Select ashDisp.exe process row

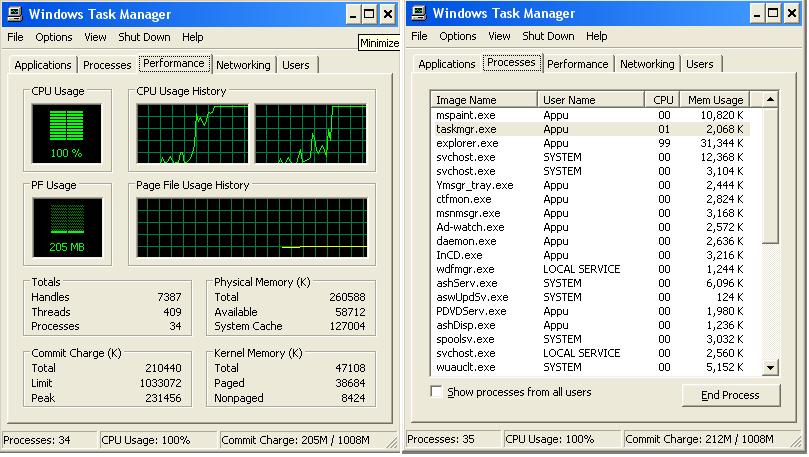click(590, 325)
